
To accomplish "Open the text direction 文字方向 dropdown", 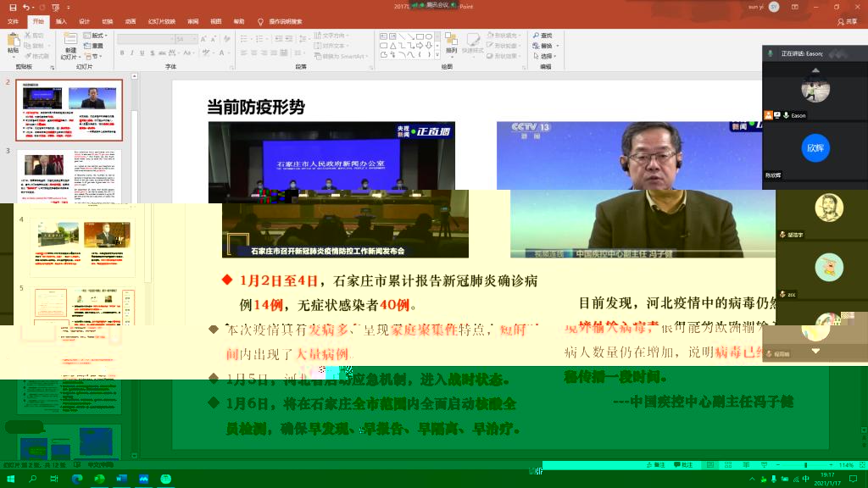I will (x=331, y=36).
